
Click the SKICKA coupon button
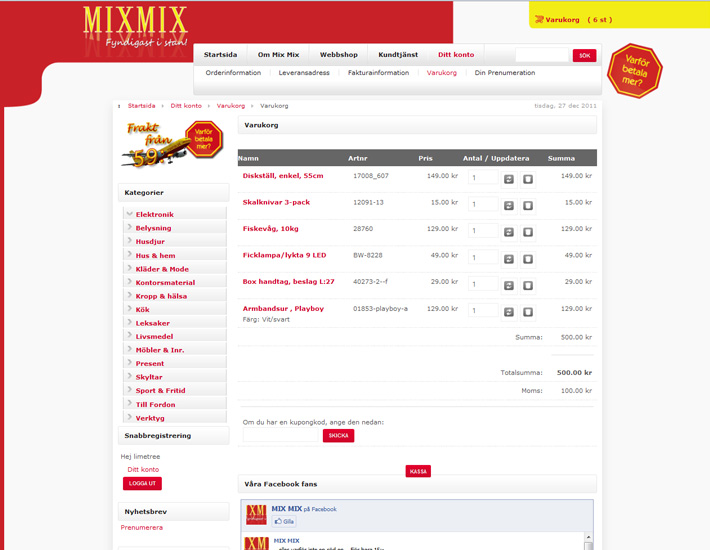[x=338, y=435]
